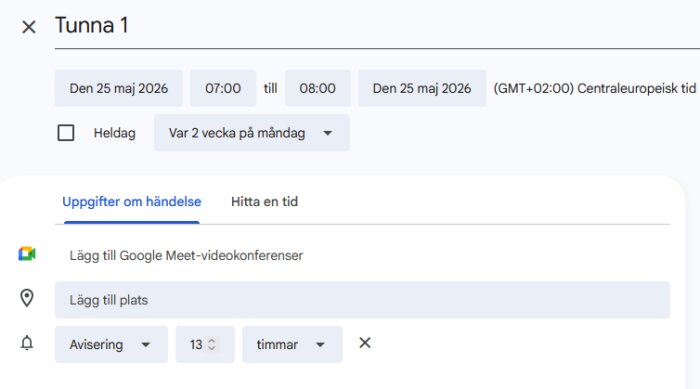Click the notification bell icon
Screen dimensions: 700x389
pos(27,343)
